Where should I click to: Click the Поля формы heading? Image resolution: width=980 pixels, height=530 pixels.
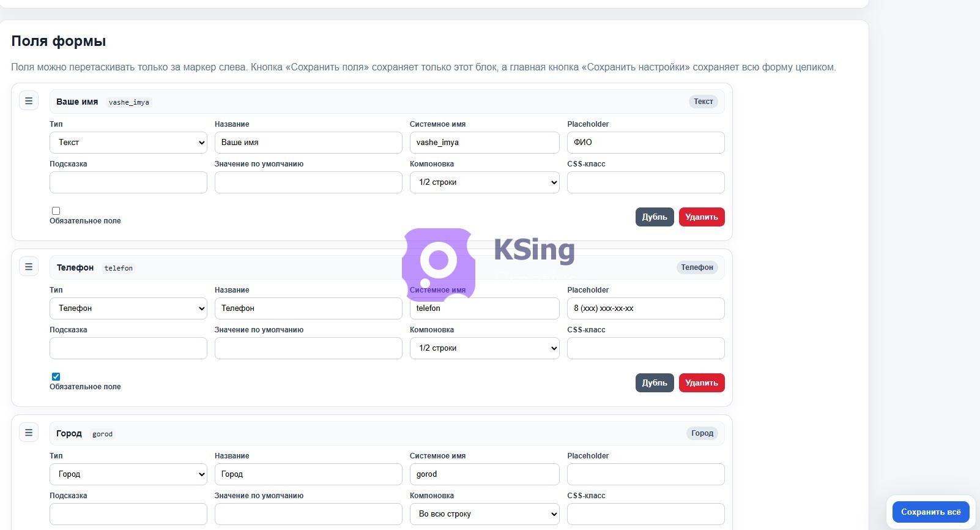coord(59,41)
